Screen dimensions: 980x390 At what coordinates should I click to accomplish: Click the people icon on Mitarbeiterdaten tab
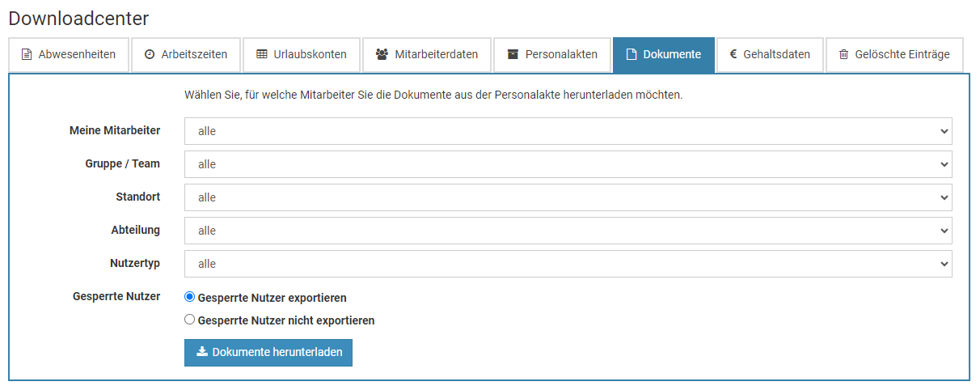[x=382, y=55]
